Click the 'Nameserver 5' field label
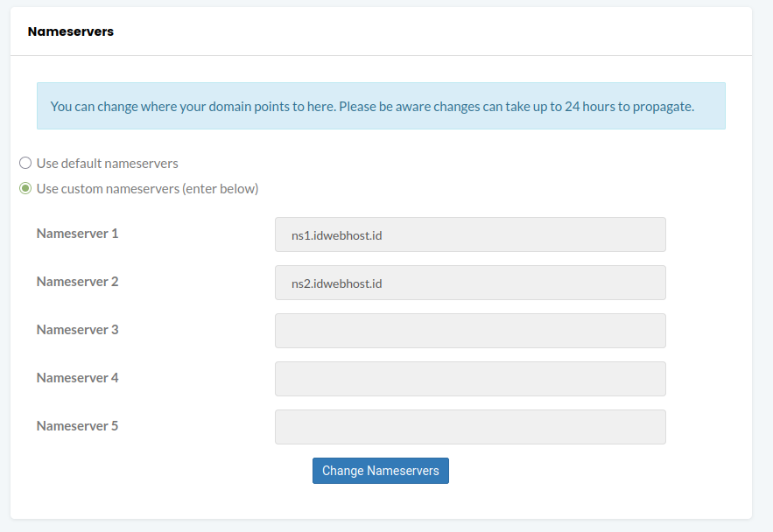The height and width of the screenshot is (532, 773). click(x=77, y=426)
